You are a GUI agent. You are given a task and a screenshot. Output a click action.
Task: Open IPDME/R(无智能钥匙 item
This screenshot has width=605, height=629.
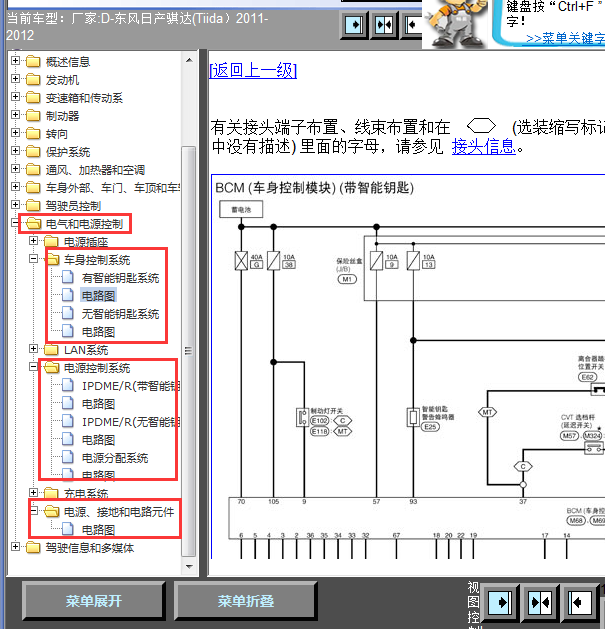point(131,422)
